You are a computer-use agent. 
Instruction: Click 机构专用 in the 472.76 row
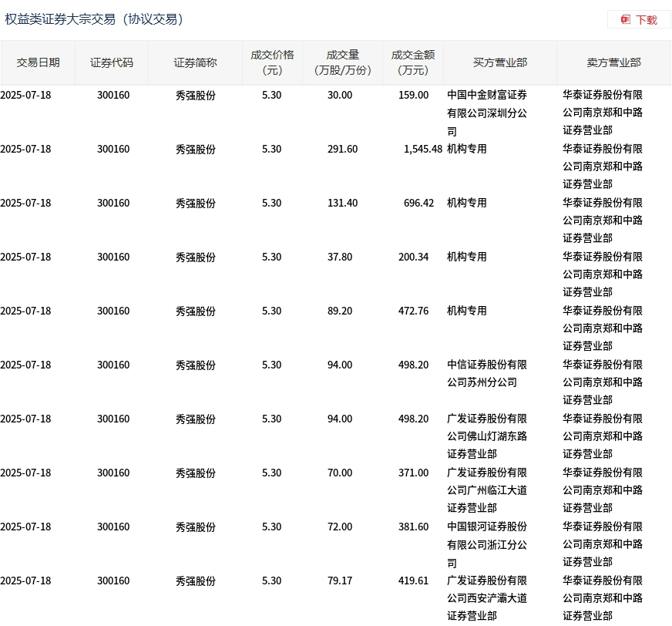coord(467,311)
